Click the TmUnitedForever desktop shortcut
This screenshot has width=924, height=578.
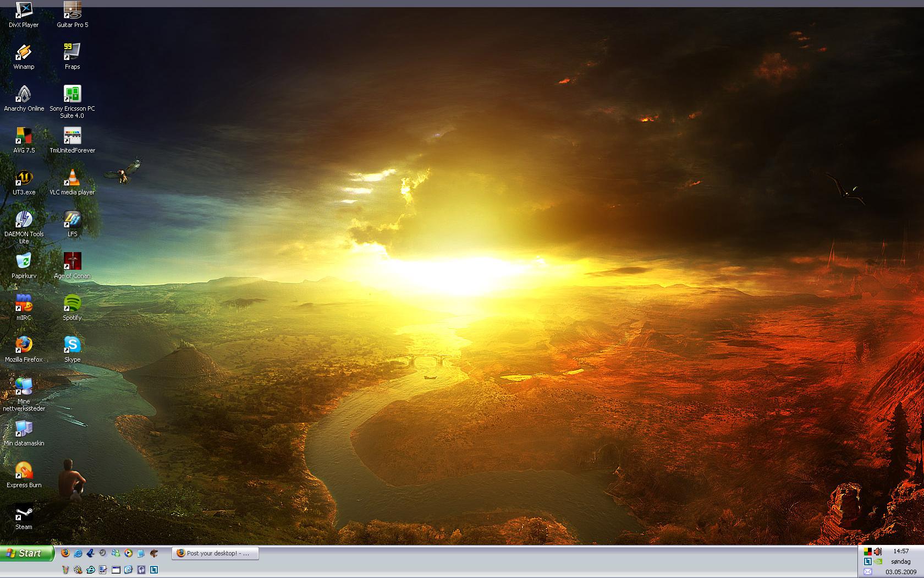pyautogui.click(x=72, y=140)
